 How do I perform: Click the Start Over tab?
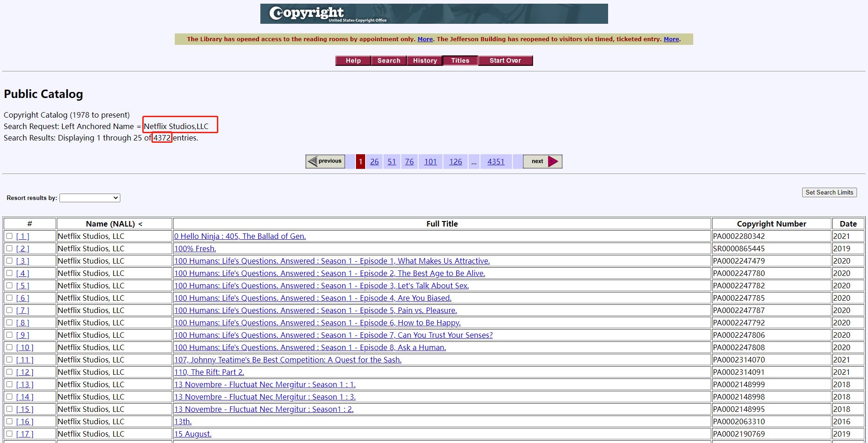coord(505,60)
